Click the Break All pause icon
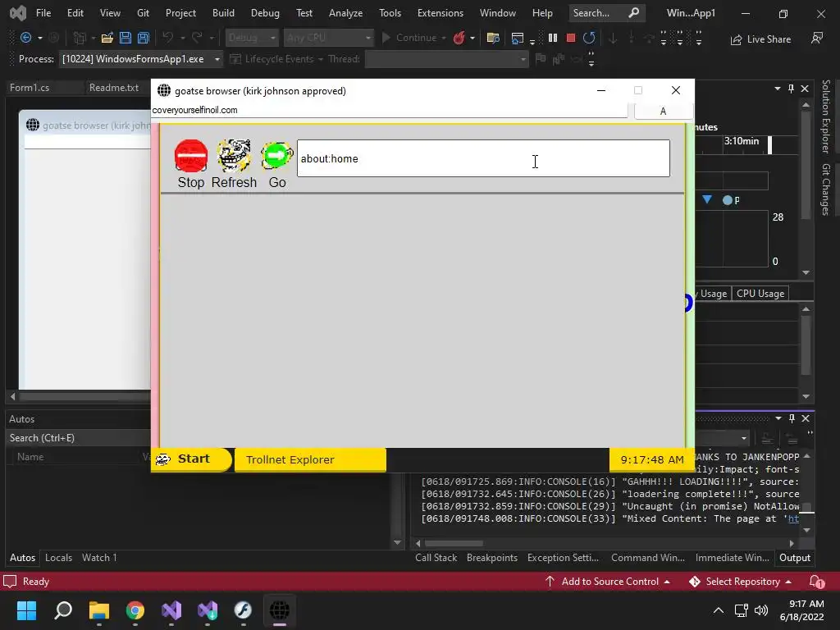Viewport: 840px width, 630px height. [x=553, y=38]
